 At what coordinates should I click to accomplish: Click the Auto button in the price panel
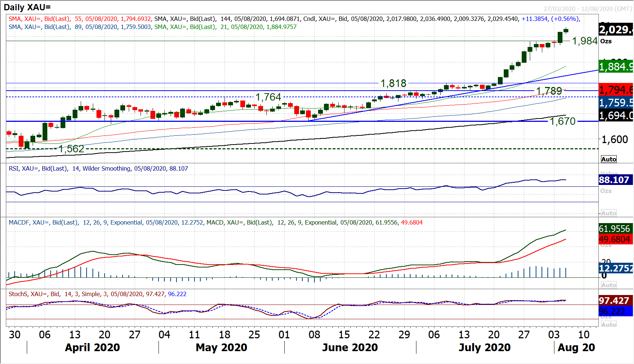[609, 159]
